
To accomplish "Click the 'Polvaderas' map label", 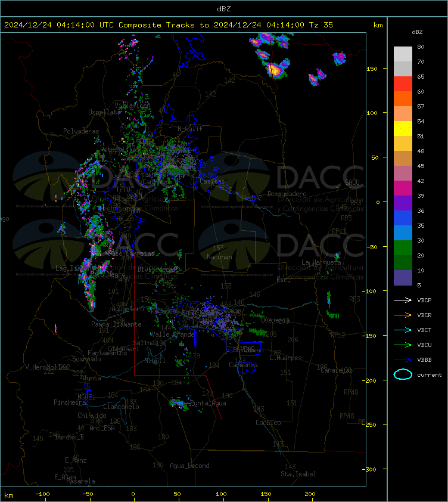I will [81, 131].
